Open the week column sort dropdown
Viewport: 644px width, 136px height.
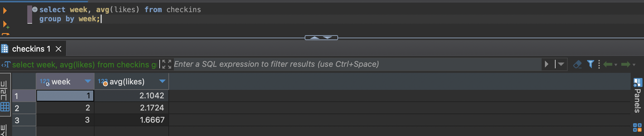pyautogui.click(x=88, y=81)
